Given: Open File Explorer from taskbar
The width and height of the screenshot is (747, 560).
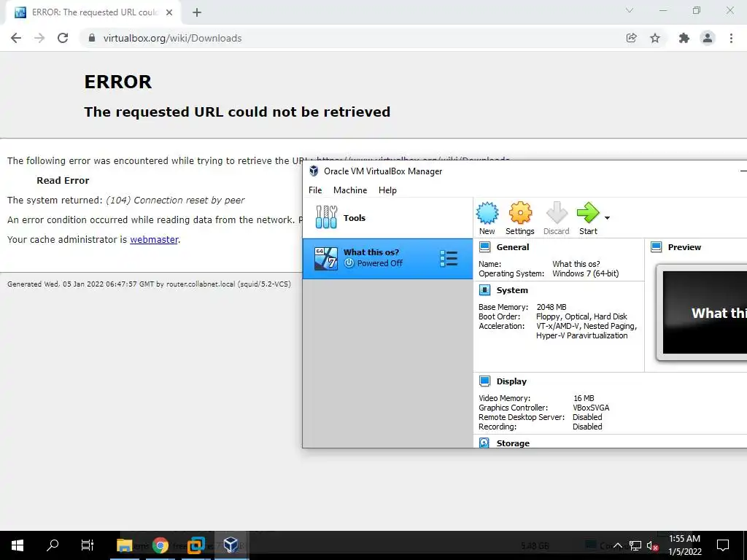Looking at the screenshot, I should 124,545.
